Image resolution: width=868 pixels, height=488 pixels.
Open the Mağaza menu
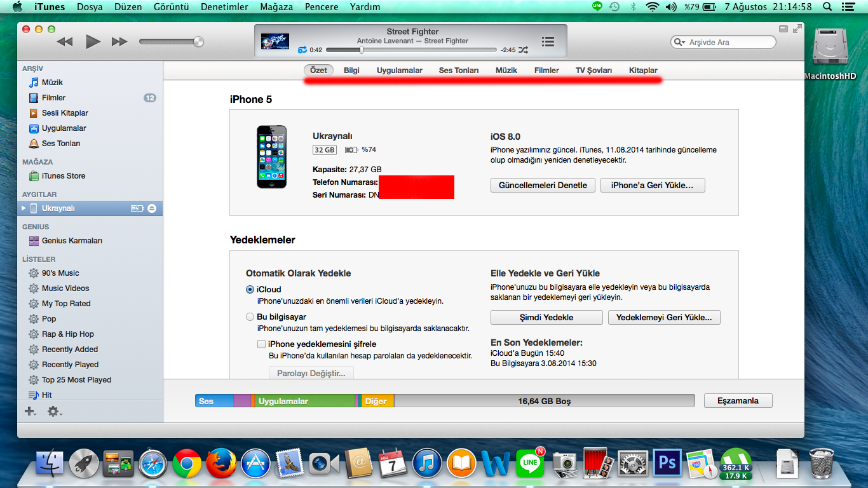[x=276, y=7]
